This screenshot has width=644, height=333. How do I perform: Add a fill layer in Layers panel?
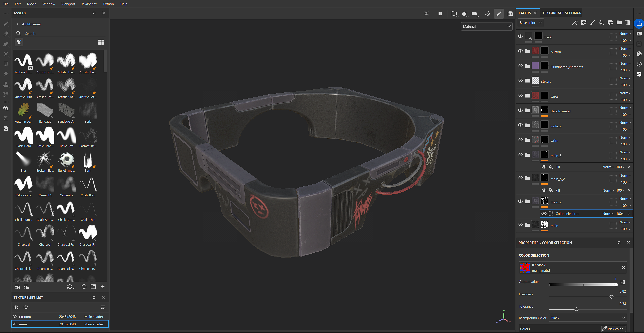(x=601, y=23)
